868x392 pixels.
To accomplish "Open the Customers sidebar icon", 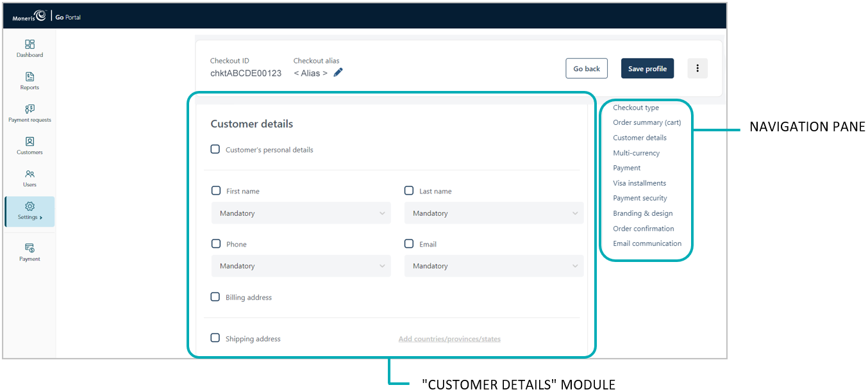I will pos(29,142).
